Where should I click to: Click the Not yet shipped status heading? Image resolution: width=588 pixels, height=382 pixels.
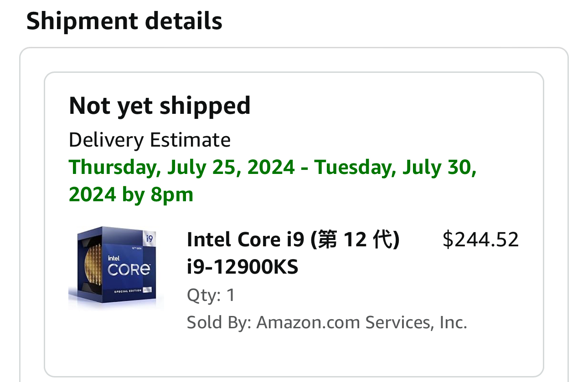click(160, 106)
